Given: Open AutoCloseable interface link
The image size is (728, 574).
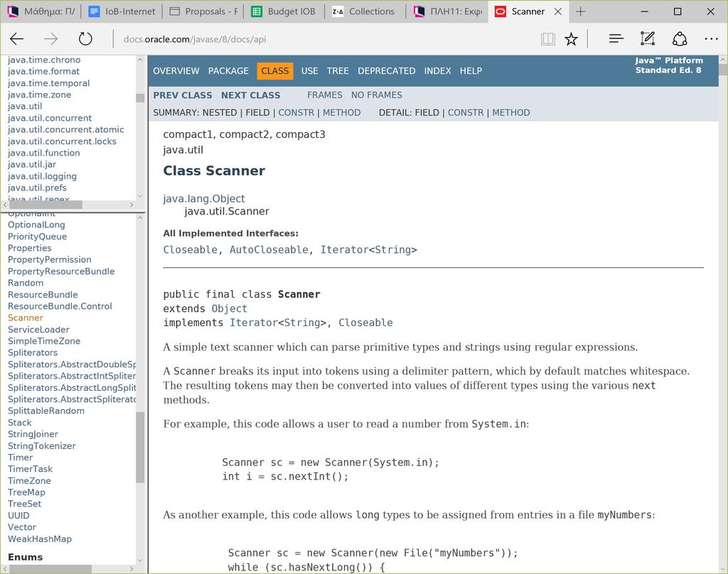Looking at the screenshot, I should tap(269, 249).
